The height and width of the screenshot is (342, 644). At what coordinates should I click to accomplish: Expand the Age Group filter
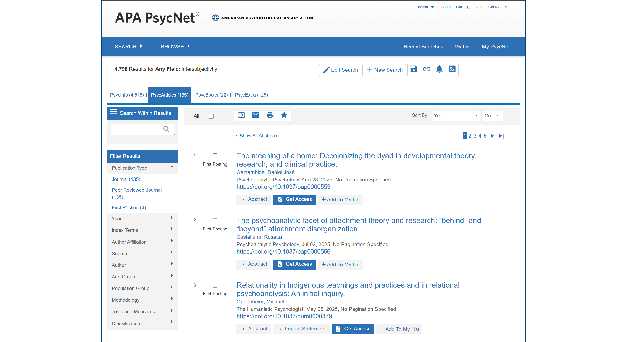tap(143, 277)
